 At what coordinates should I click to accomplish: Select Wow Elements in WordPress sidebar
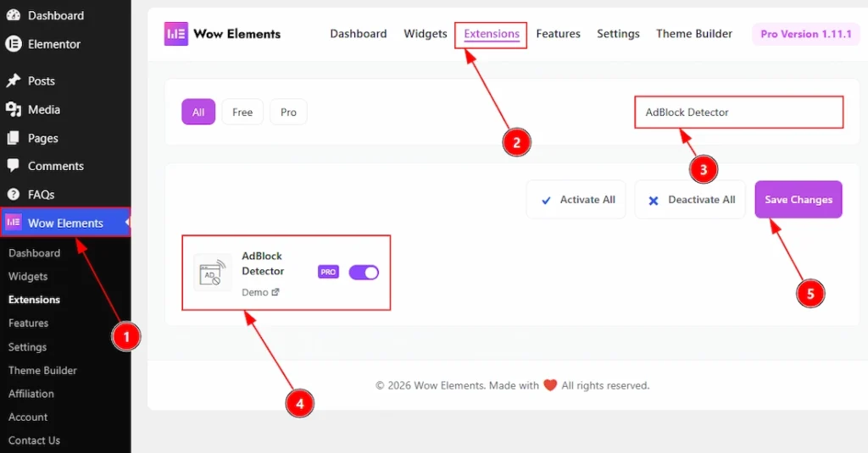point(65,223)
